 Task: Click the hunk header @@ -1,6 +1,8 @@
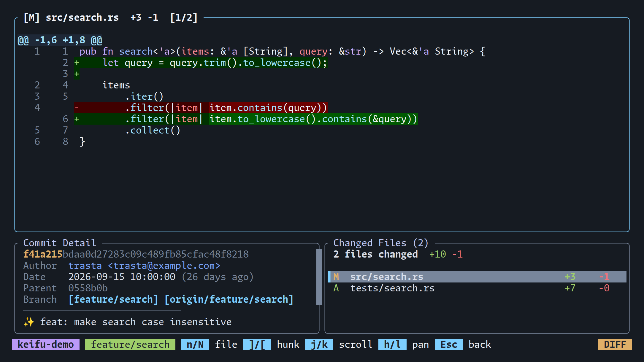click(60, 40)
